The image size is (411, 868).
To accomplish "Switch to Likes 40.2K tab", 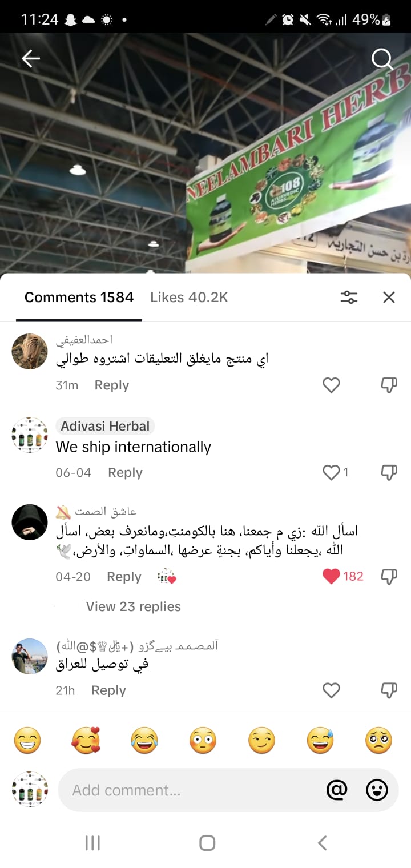I will (189, 297).
